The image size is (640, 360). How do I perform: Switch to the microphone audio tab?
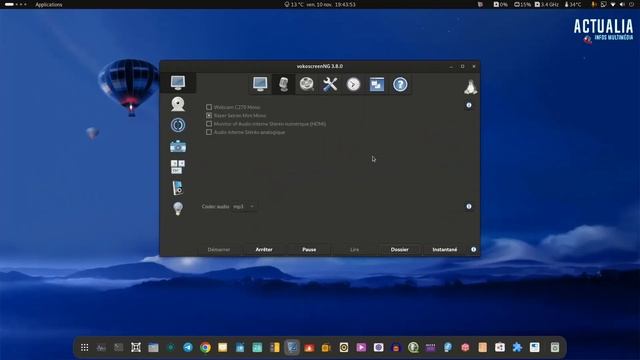(x=283, y=84)
